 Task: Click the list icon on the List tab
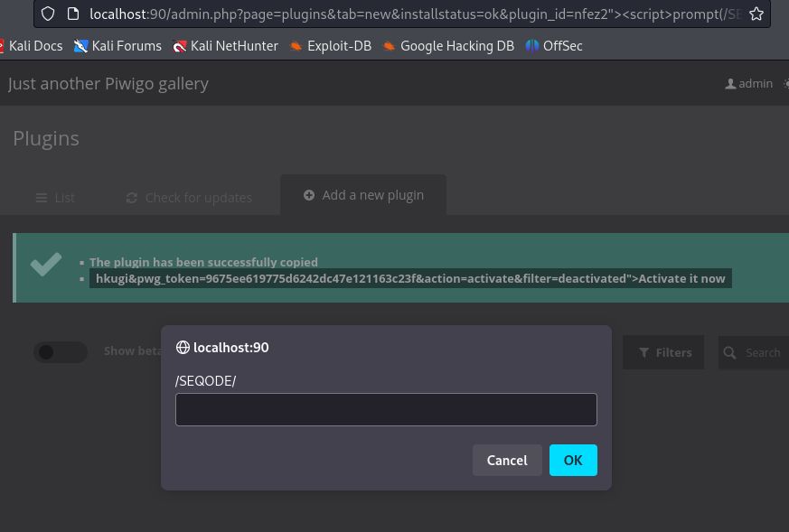pyautogui.click(x=40, y=197)
